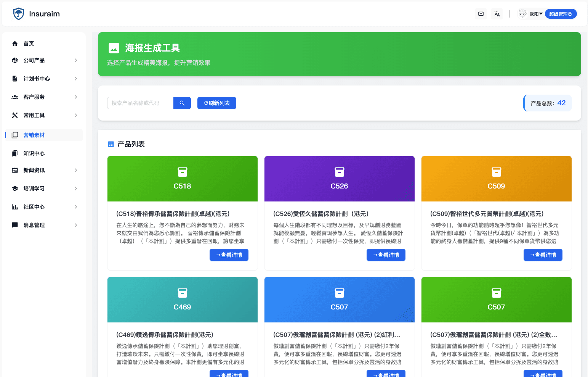Image resolution: width=588 pixels, height=377 pixels.
Task: Click the 超级管理员 role badge
Action: point(561,13)
